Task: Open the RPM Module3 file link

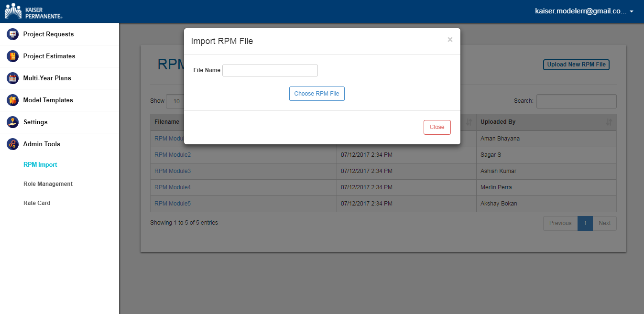Action: [x=173, y=171]
